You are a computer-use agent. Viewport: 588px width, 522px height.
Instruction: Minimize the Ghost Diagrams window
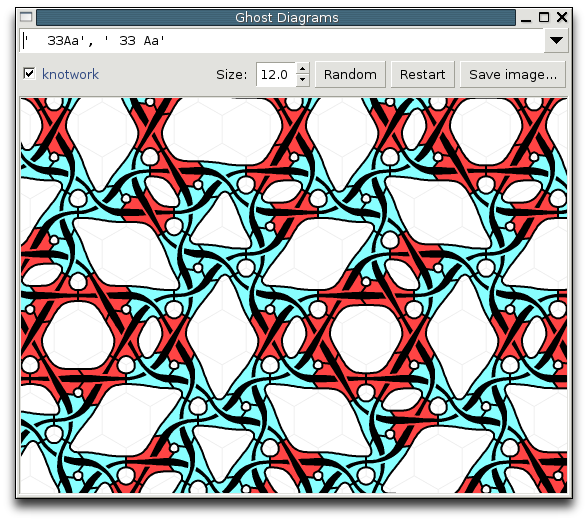(x=526, y=17)
